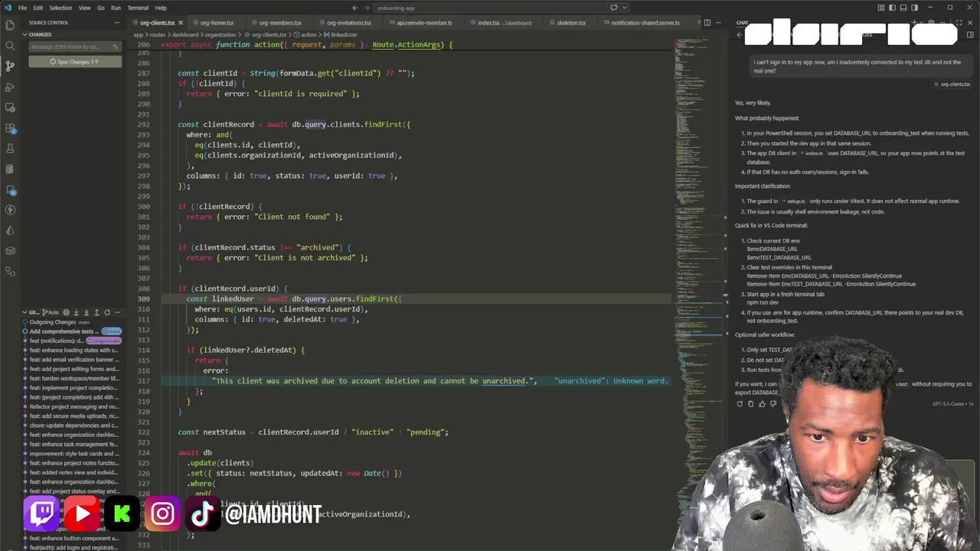
Task: Open the Selection menu
Action: (x=60, y=8)
